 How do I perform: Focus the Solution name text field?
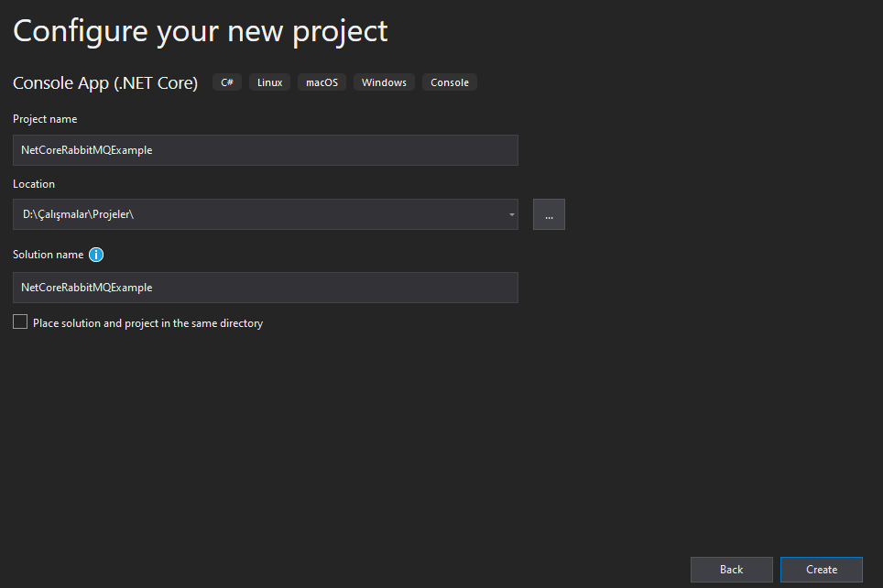pyautogui.click(x=266, y=288)
